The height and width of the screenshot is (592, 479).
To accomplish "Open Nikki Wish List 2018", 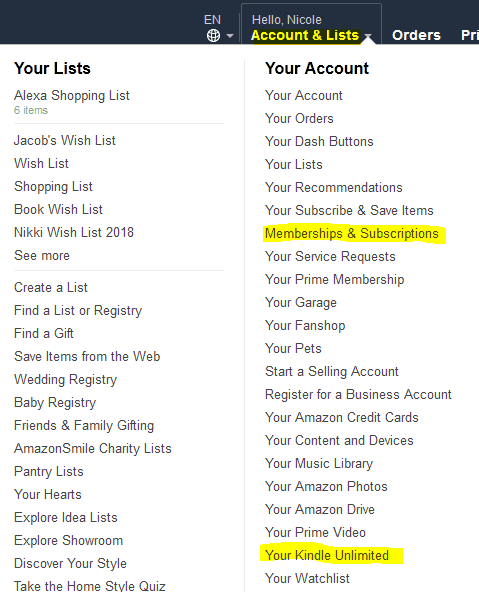I will [x=74, y=233].
